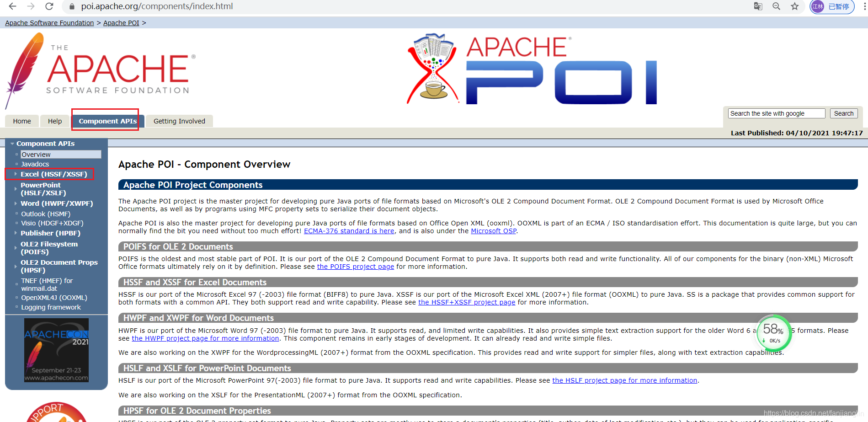Expand the Word (HWPF/XWPF) sidebar arrow
The height and width of the screenshot is (422, 868).
click(16, 203)
